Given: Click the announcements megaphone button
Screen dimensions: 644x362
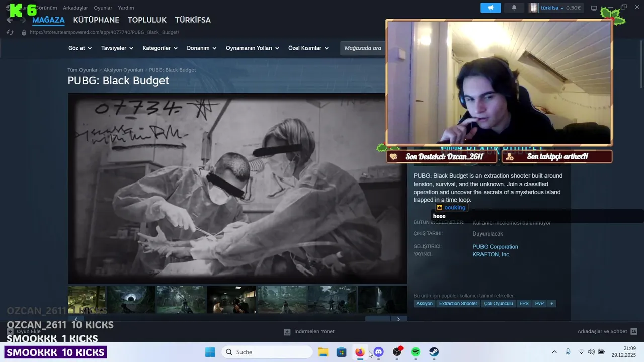Looking at the screenshot, I should 491,8.
